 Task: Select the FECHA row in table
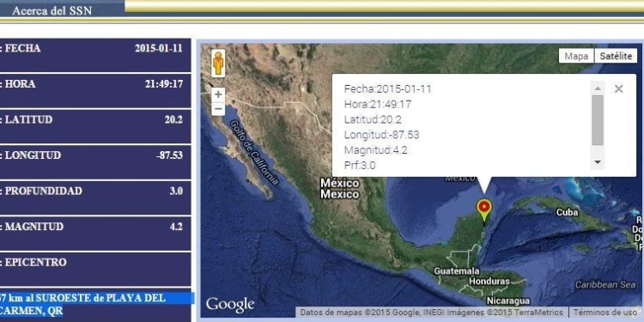pos(94,55)
